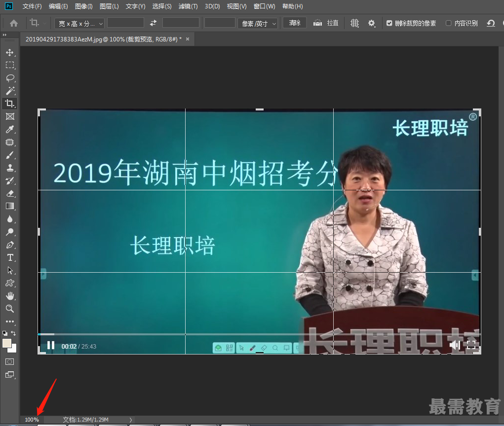The width and height of the screenshot is (504, 426).
Task: Click the 100% zoom level field
Action: click(32, 420)
